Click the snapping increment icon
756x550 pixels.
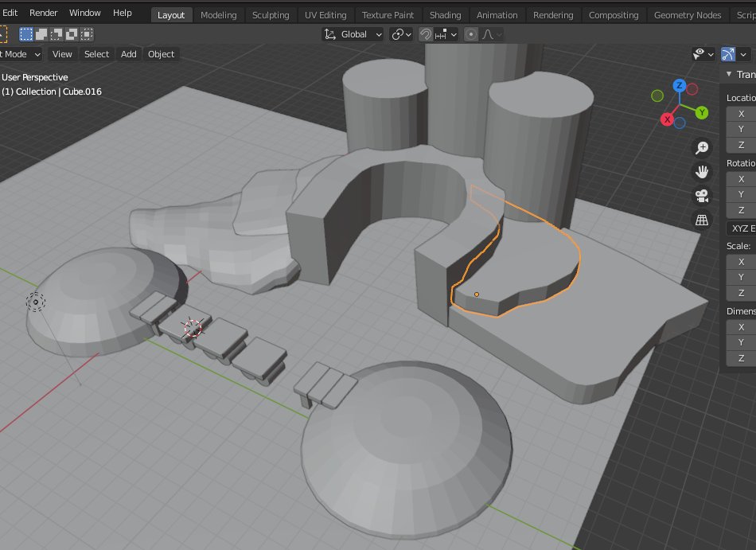tap(441, 35)
